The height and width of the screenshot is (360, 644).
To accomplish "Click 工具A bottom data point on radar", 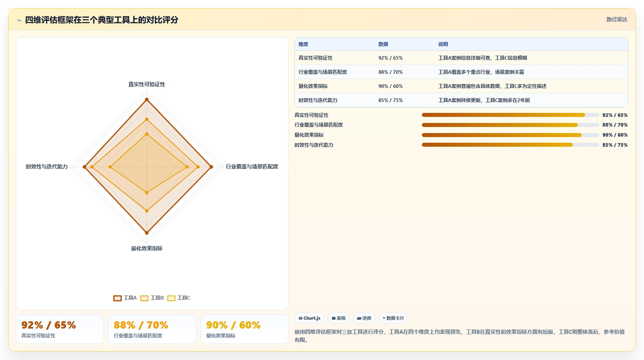I will 147,233.
